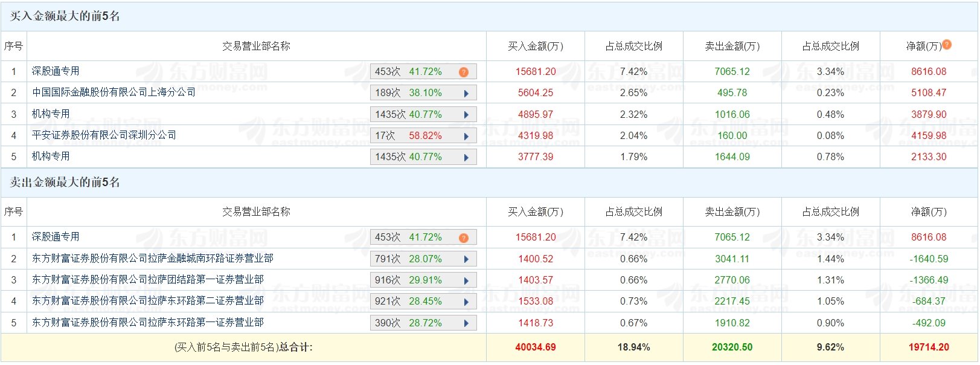
Task: Click total ratio 18.94%
Action: pos(634,347)
